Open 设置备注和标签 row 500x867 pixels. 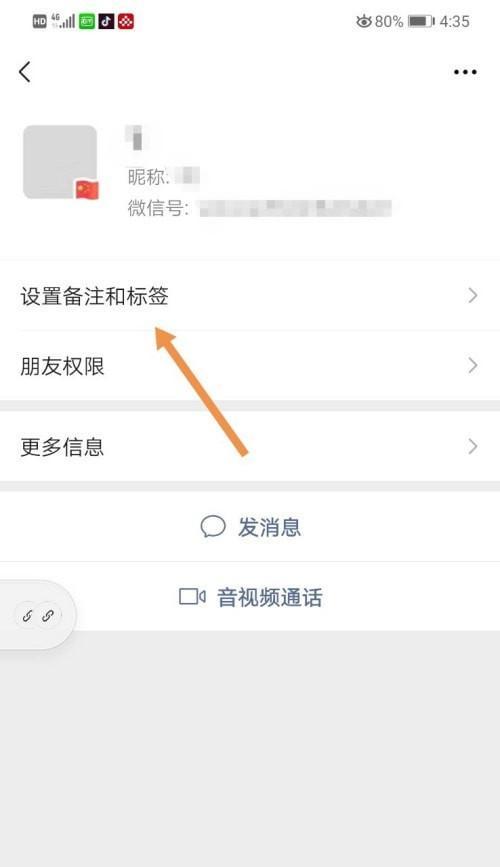pos(250,296)
